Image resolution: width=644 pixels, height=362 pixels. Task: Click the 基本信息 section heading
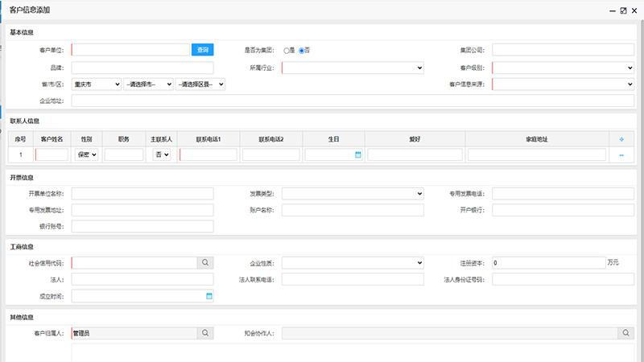pyautogui.click(x=22, y=32)
